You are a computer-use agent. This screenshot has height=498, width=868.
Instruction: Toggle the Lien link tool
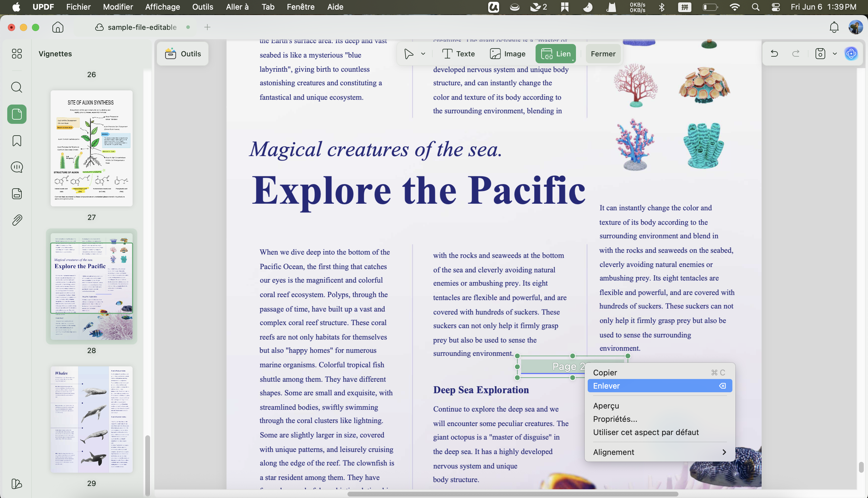(x=556, y=54)
